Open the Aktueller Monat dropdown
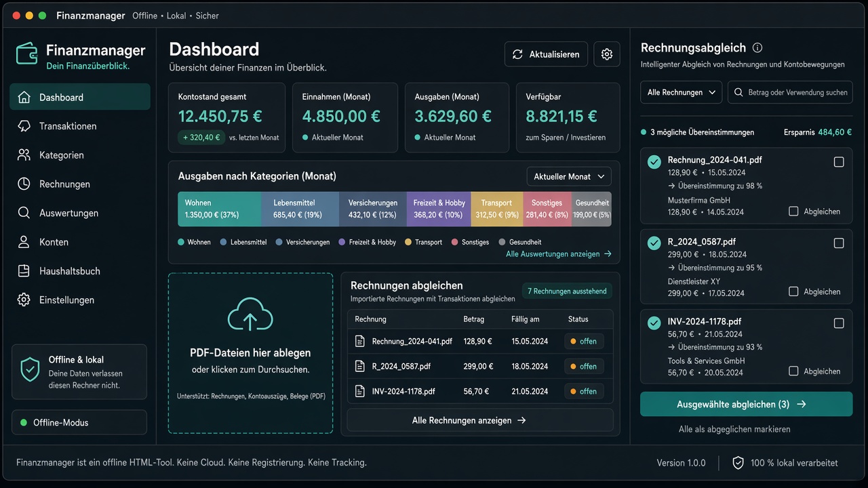The height and width of the screenshot is (488, 868). pos(569,176)
